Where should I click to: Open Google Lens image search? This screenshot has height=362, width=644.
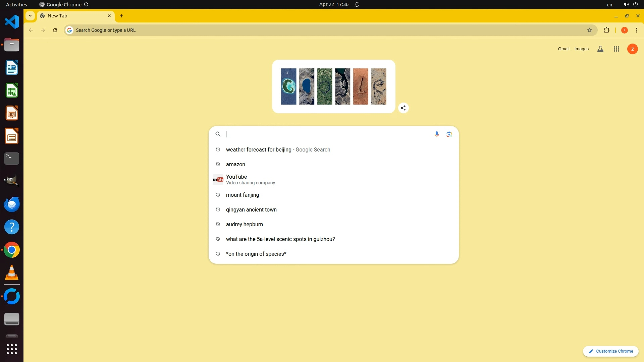(x=449, y=134)
